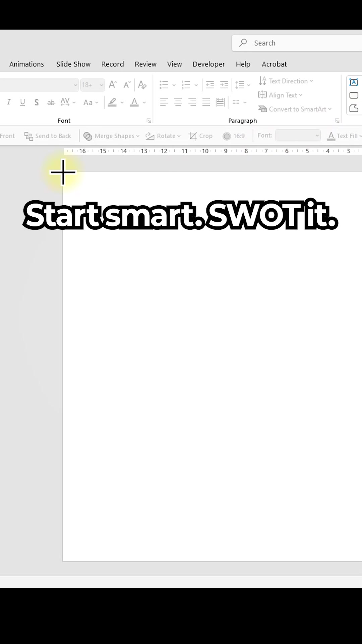Click the Crop button
The height and width of the screenshot is (644, 362).
coord(200,136)
